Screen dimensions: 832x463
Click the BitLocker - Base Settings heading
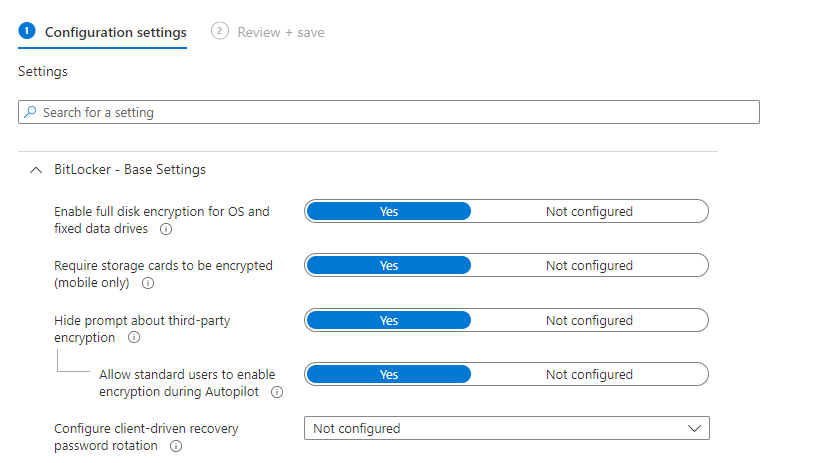[x=130, y=170]
